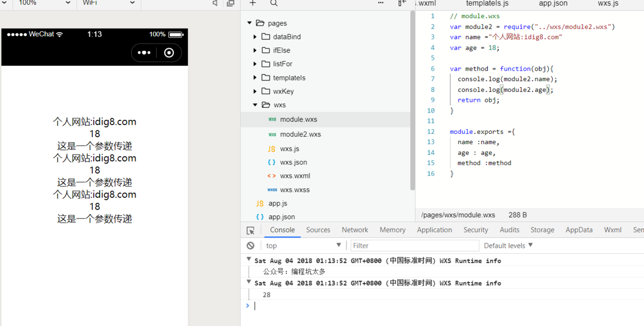The width and height of the screenshot is (644, 326).
Task: Expand the dataBind folder arrow
Action: click(255, 37)
